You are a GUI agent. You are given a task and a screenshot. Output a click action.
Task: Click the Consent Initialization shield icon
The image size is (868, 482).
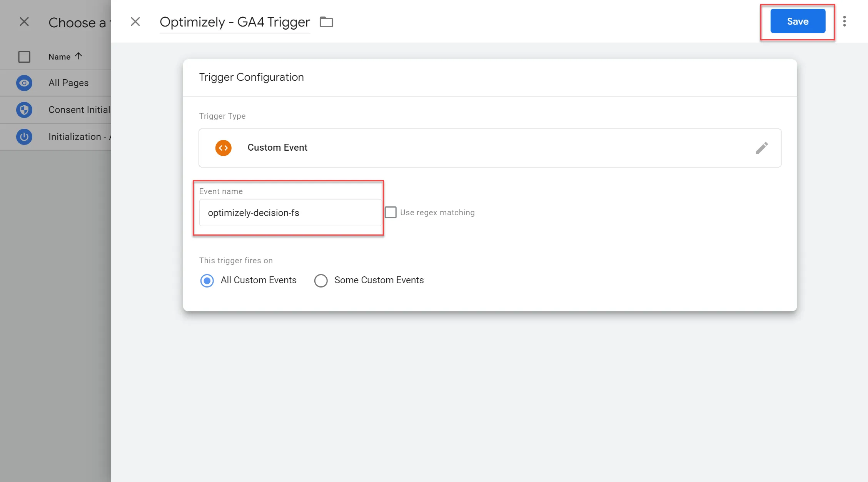coord(24,110)
